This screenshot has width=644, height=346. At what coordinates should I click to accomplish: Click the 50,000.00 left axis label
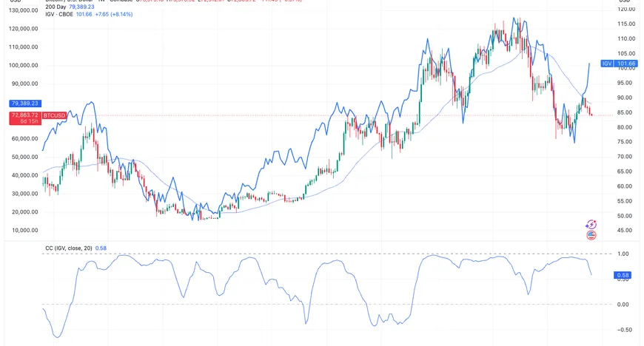click(24, 157)
